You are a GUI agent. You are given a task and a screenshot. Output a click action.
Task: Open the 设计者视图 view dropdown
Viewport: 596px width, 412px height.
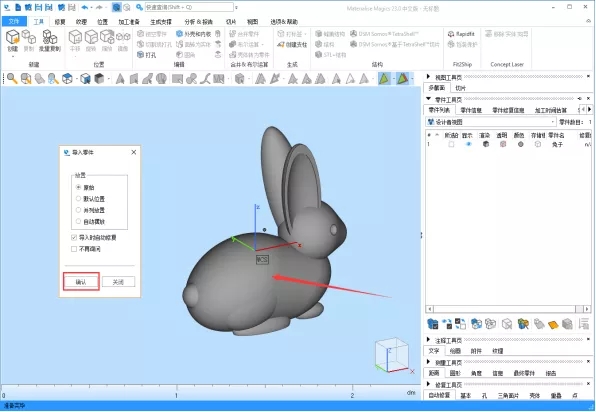coord(491,122)
